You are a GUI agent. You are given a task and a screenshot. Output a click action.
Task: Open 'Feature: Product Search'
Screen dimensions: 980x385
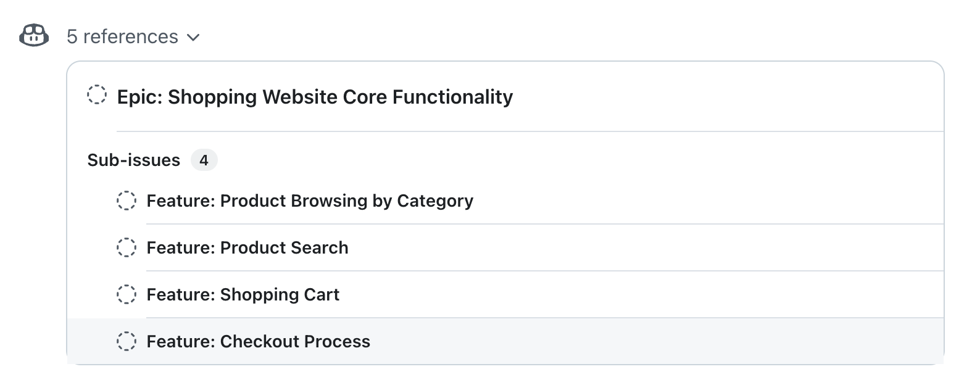[247, 247]
